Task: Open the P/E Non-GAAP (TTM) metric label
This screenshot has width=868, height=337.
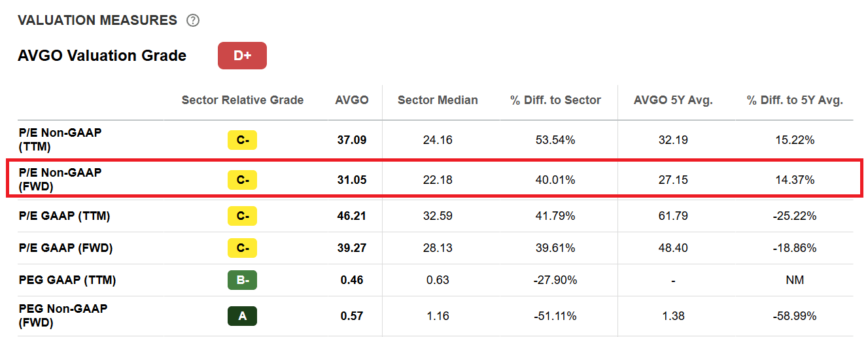Action: 60,140
